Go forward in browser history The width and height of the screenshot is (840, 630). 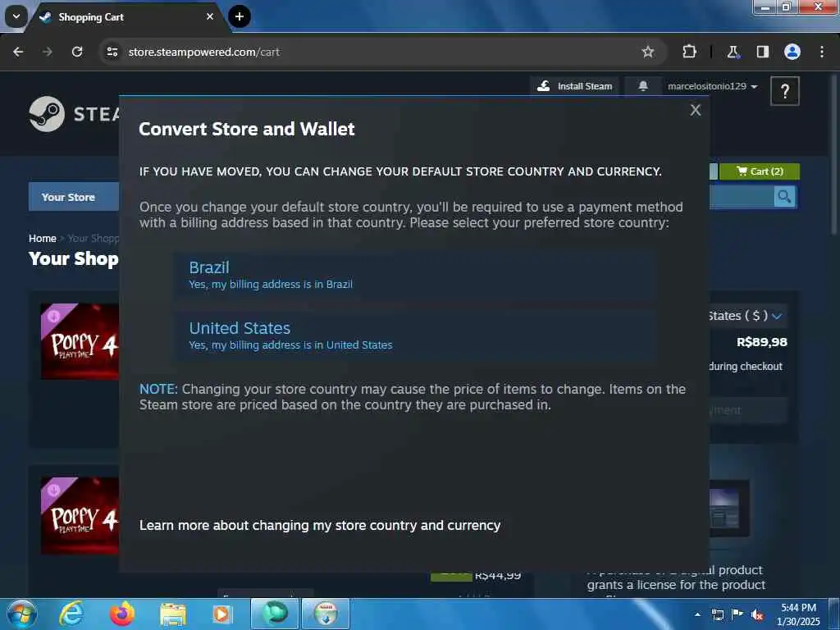tap(48, 52)
